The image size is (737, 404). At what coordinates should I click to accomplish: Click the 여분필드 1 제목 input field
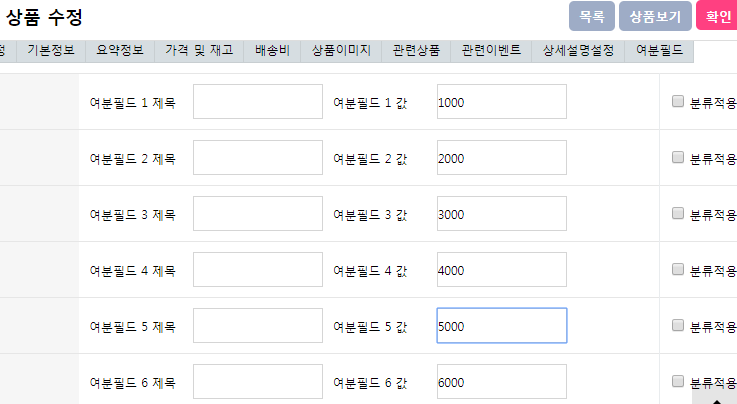click(x=257, y=102)
